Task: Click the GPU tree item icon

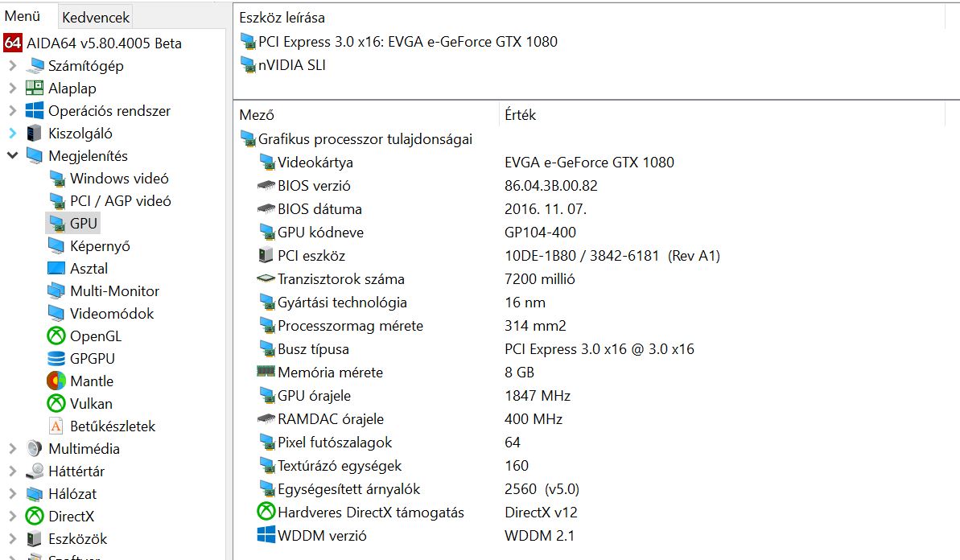Action: click(x=57, y=224)
